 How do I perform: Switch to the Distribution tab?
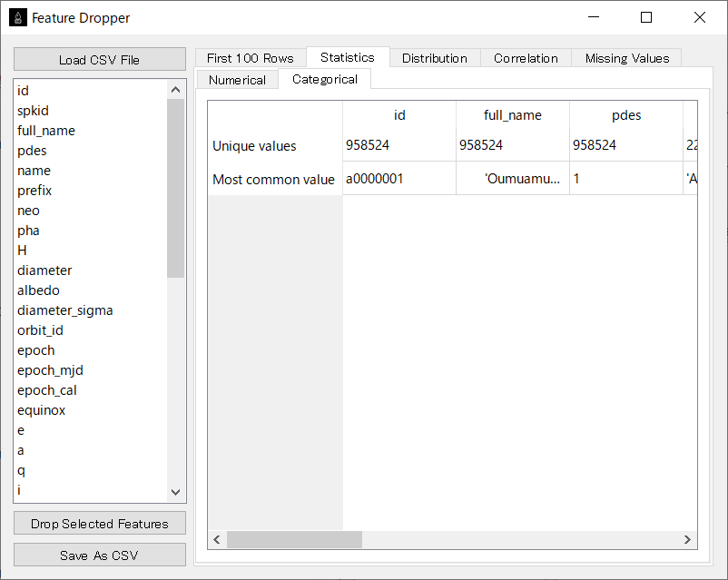tap(435, 58)
